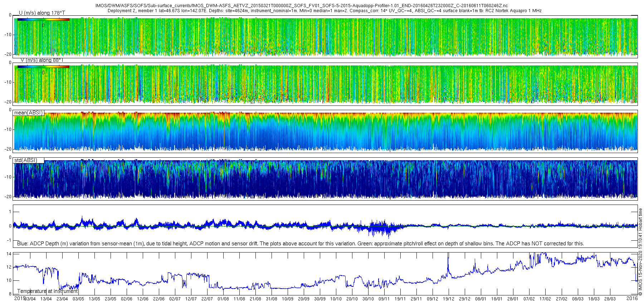The height and width of the screenshot is (304, 644).
Task: Click the '07/02' date tick label
Action: tap(529, 299)
